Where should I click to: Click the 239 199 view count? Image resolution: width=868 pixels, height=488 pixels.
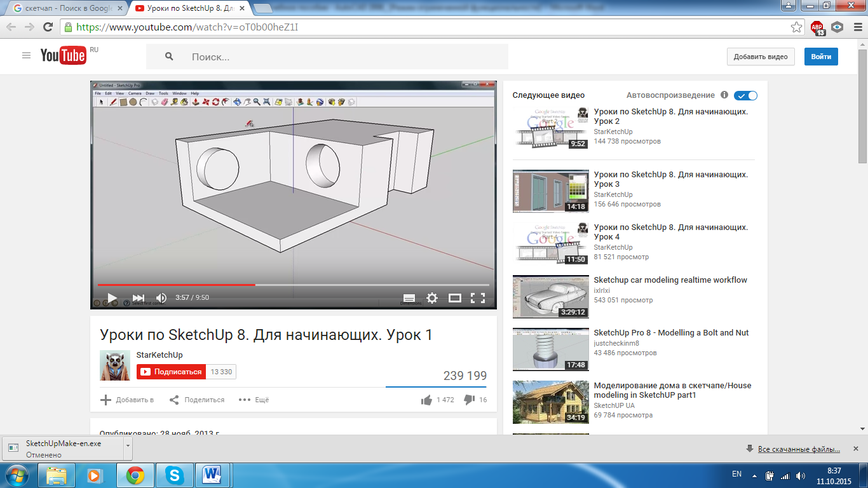[x=465, y=376]
